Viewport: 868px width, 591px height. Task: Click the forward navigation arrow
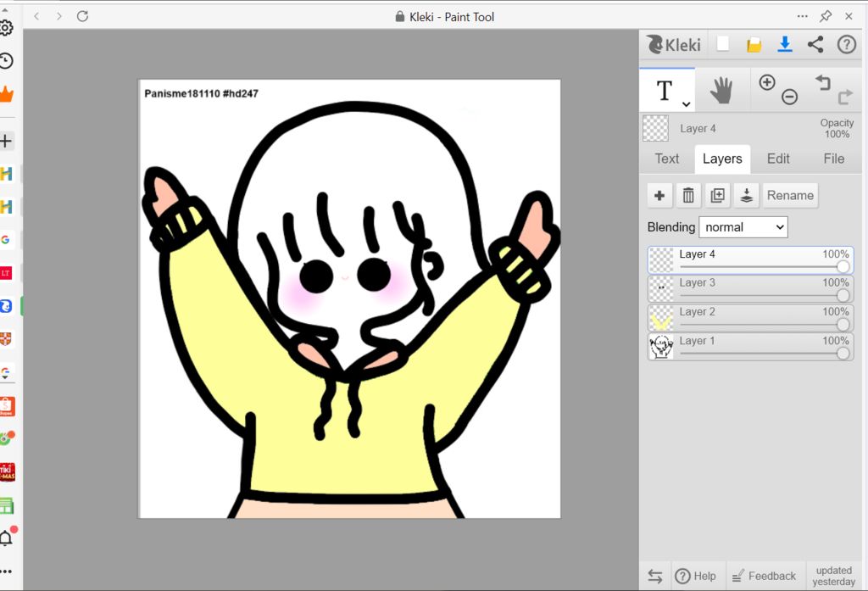pyautogui.click(x=59, y=16)
